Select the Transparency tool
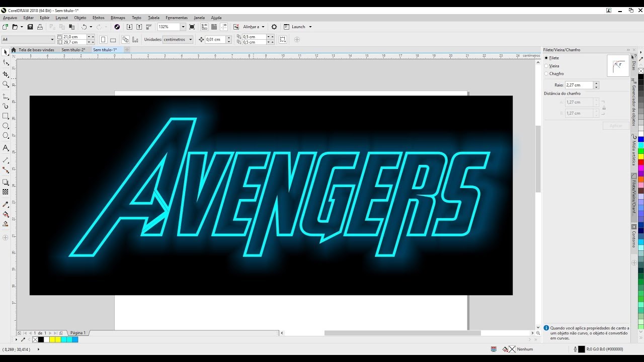Viewport: 644px width, 362px height. [x=6, y=192]
